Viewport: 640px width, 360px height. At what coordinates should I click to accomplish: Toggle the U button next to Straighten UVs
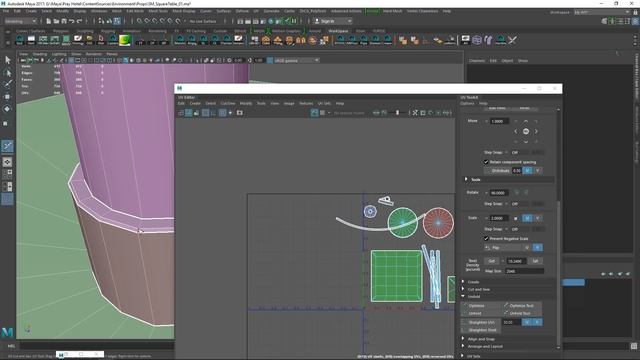click(x=527, y=322)
